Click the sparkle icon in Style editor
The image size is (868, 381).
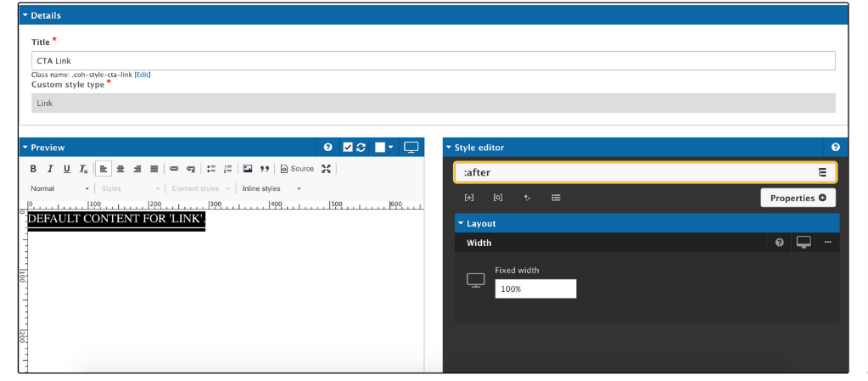click(527, 198)
